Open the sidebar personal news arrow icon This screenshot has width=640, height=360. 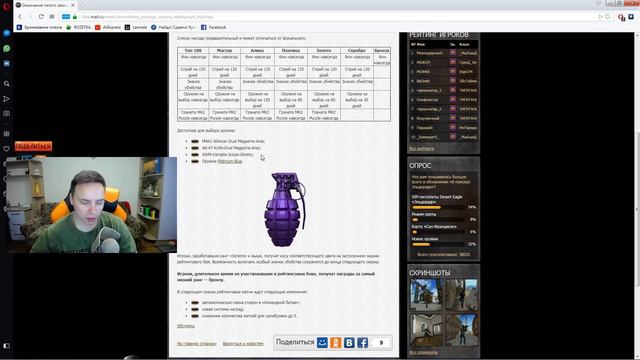click(7, 99)
